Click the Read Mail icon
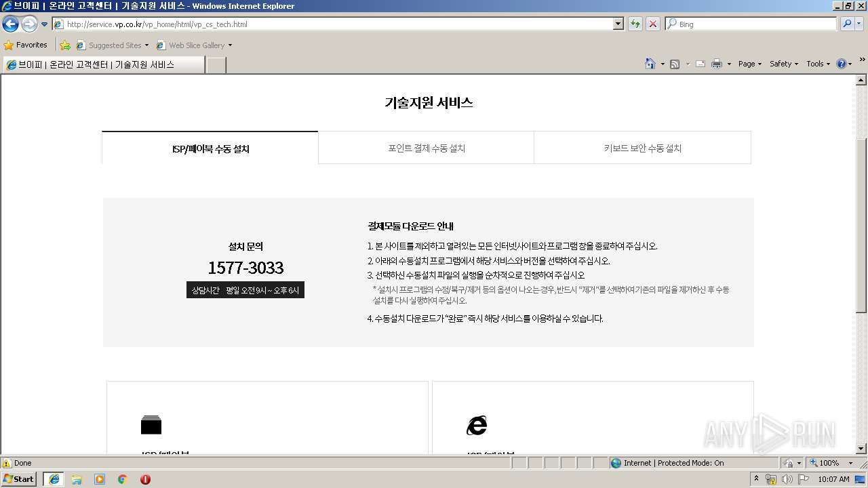This screenshot has height=488, width=868. [701, 64]
